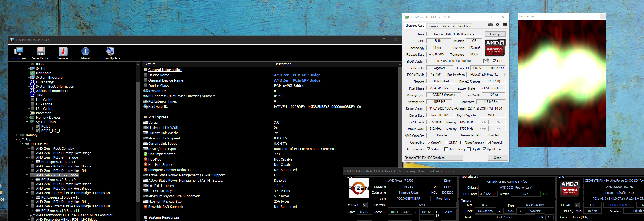This screenshot has height=221, width=644.
Task: Click the GPU-Z Close button
Action: point(497,158)
